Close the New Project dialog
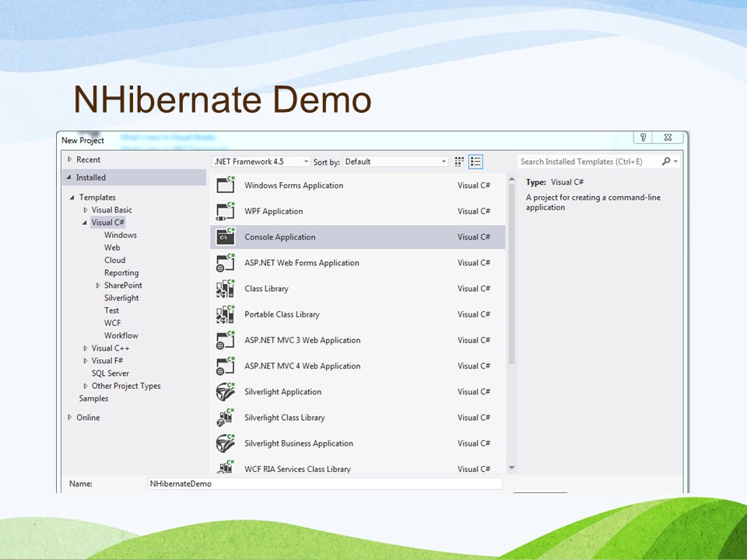747x560 pixels. [668, 137]
